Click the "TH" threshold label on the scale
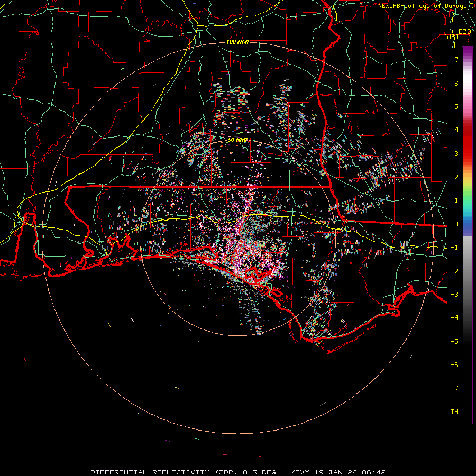This screenshot has width=476, height=476. point(454,412)
